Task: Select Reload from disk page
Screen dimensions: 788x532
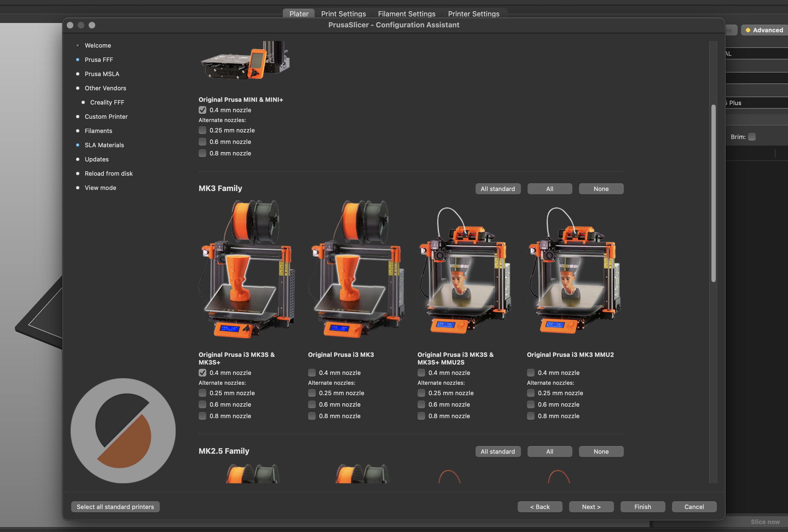Action: pyautogui.click(x=109, y=174)
